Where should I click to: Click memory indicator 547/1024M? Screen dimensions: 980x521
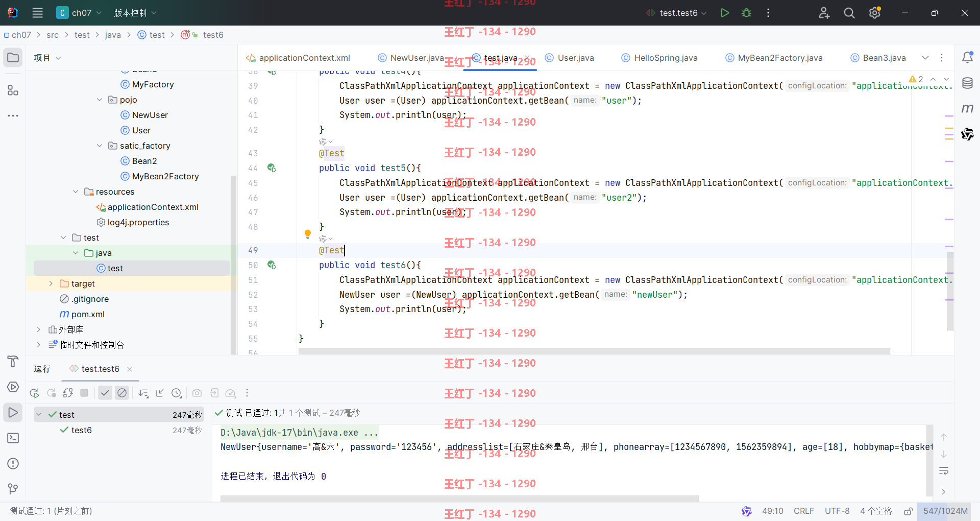click(945, 511)
